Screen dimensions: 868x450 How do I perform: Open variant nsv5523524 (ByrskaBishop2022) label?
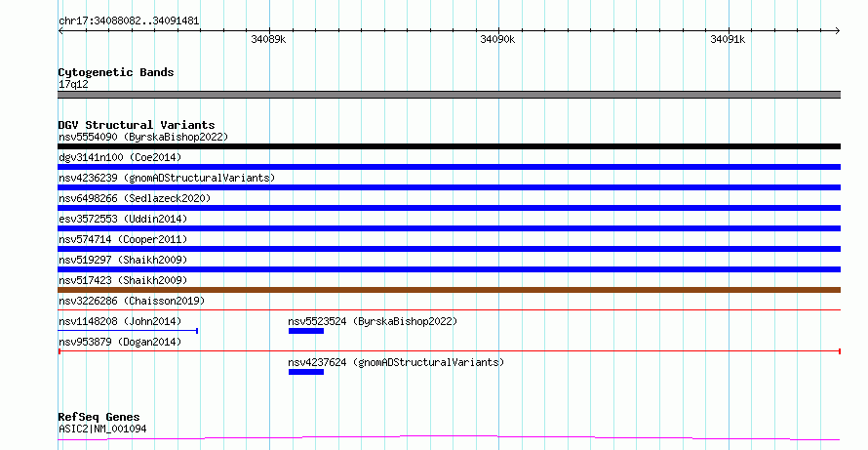click(x=373, y=321)
